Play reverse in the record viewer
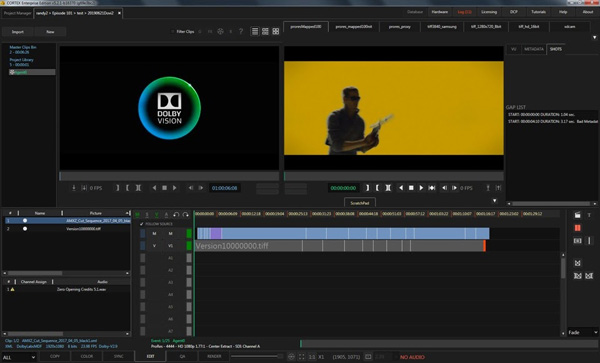Image resolution: width=600 pixels, height=363 pixels. pyautogui.click(x=401, y=188)
